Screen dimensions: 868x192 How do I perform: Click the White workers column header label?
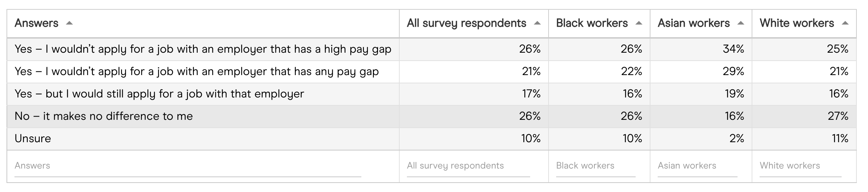[x=796, y=23]
